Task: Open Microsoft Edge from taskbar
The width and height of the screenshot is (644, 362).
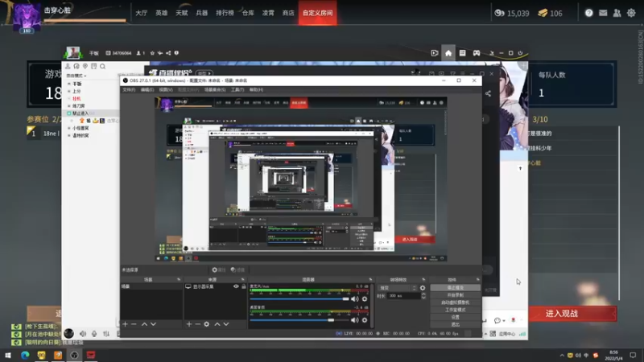Action: (25, 355)
